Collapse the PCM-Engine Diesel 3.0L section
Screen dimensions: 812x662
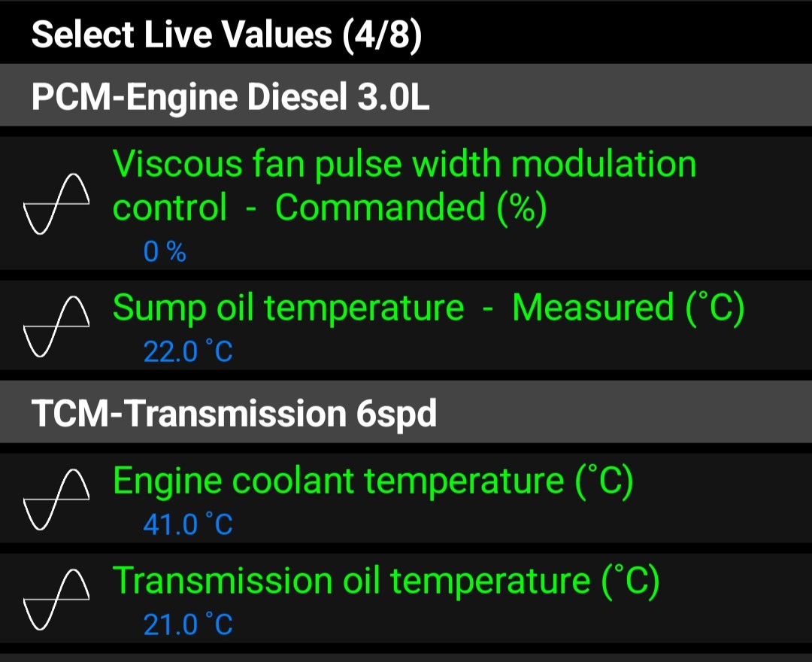pos(406,96)
